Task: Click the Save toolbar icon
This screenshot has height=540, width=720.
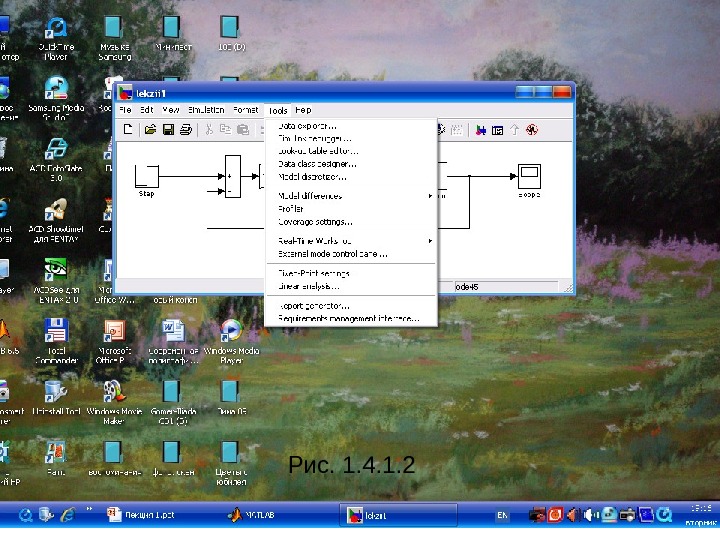Action: point(168,130)
